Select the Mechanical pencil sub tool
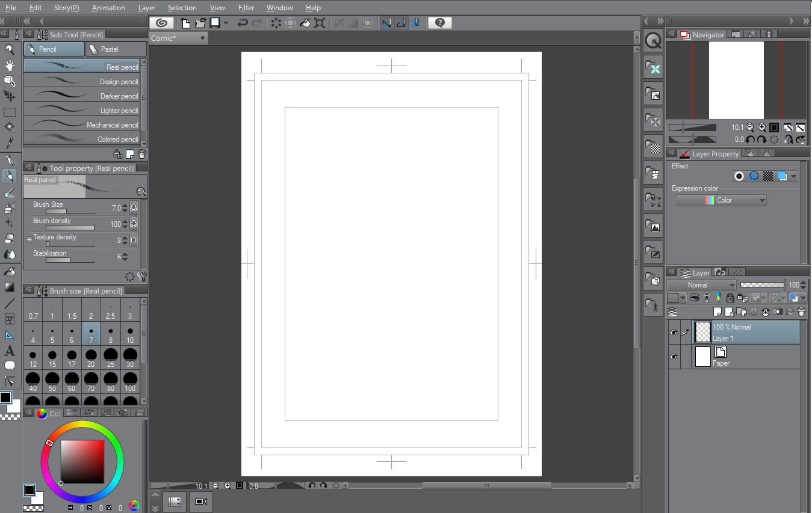812x513 pixels. point(81,124)
